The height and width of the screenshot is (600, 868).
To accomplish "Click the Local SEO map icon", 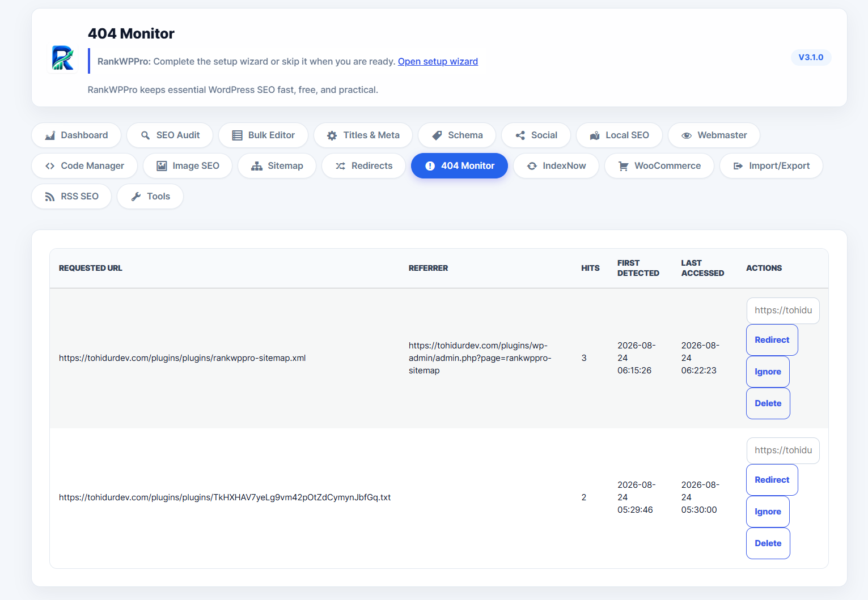I will [x=595, y=135].
